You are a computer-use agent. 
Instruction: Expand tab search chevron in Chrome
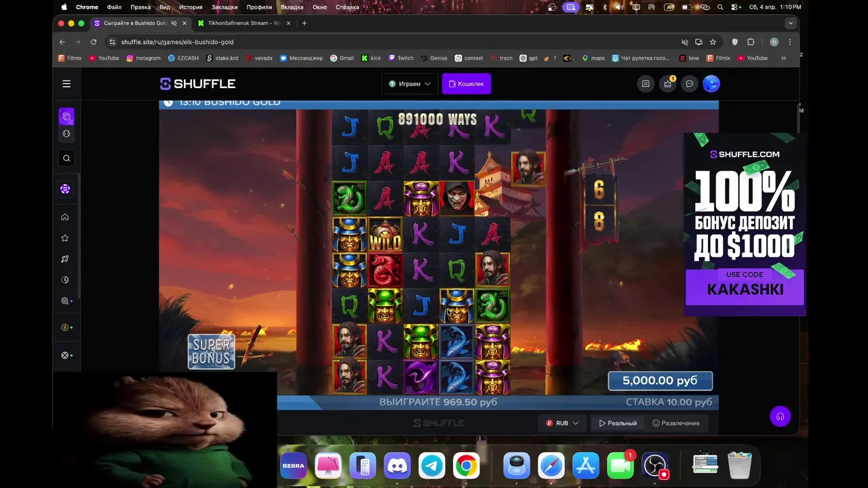[x=791, y=23]
